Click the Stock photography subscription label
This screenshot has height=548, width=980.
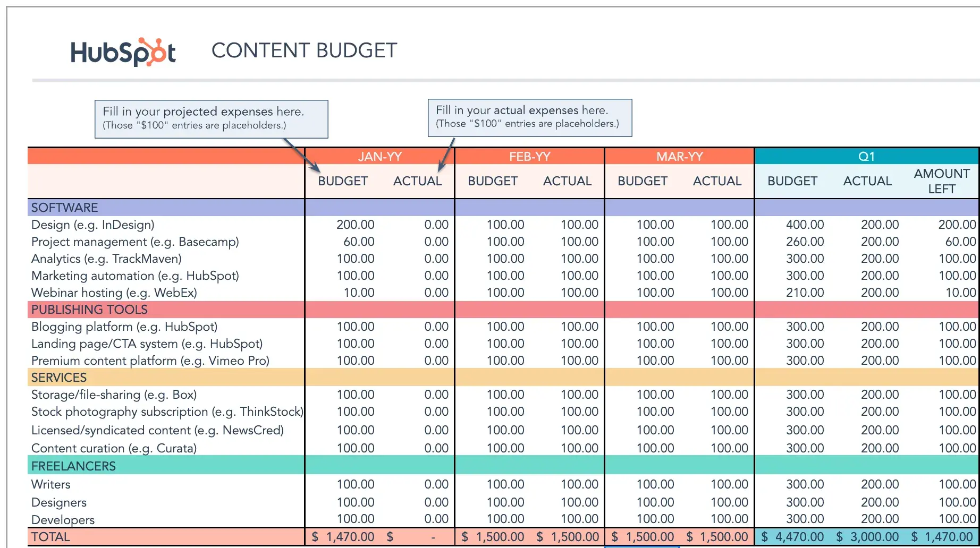click(167, 412)
